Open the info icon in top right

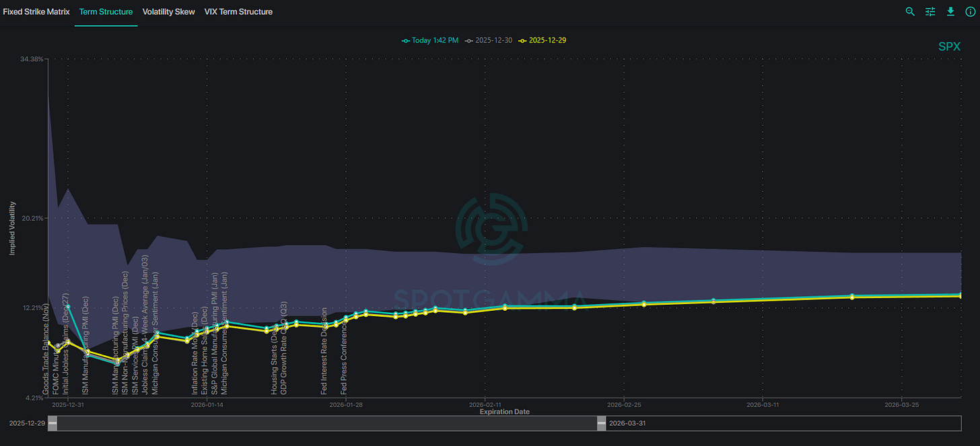click(x=970, y=11)
